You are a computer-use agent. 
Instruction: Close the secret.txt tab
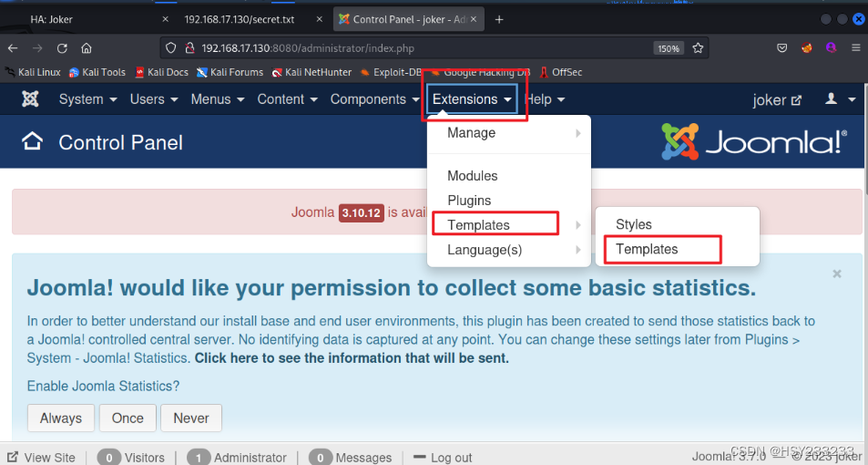(320, 19)
